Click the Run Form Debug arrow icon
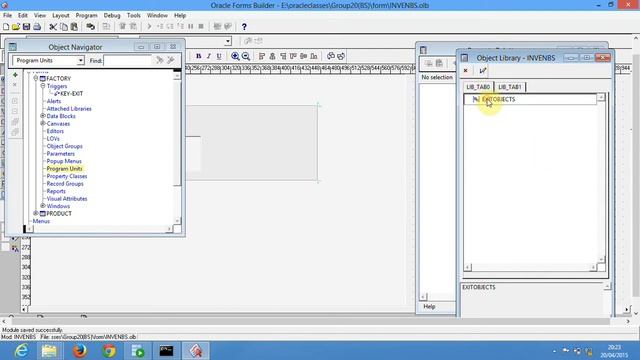The height and width of the screenshot is (360, 640). (149, 27)
